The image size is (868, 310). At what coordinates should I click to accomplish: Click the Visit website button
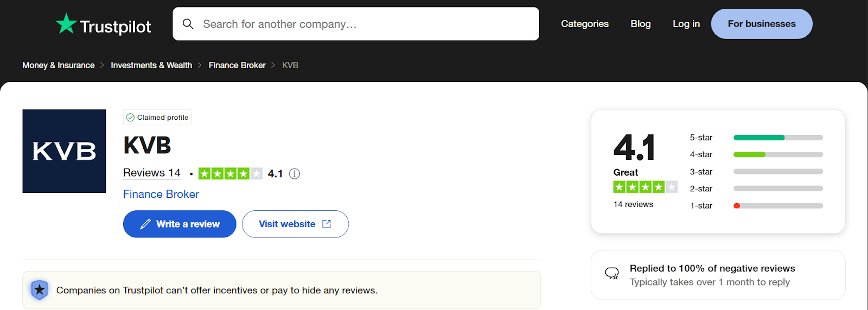295,224
